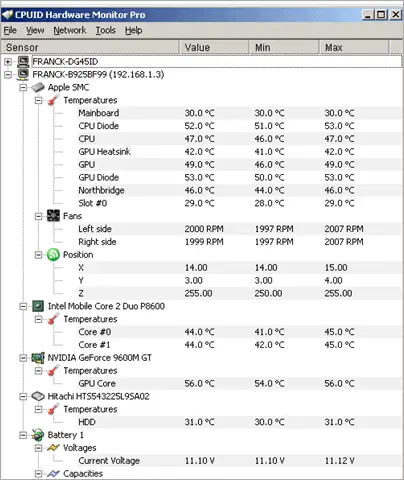Collapse the Capacities branch
This screenshot has width=404, height=480.
tap(39, 474)
